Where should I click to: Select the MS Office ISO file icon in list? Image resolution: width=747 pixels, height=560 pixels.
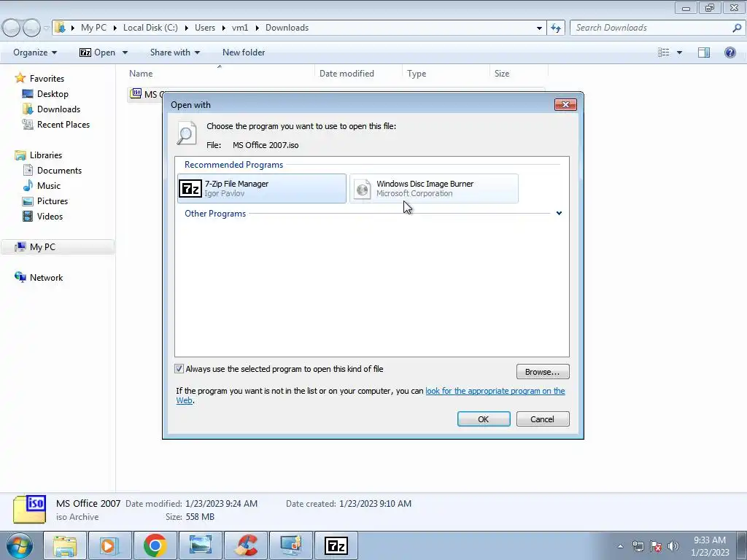click(x=136, y=94)
